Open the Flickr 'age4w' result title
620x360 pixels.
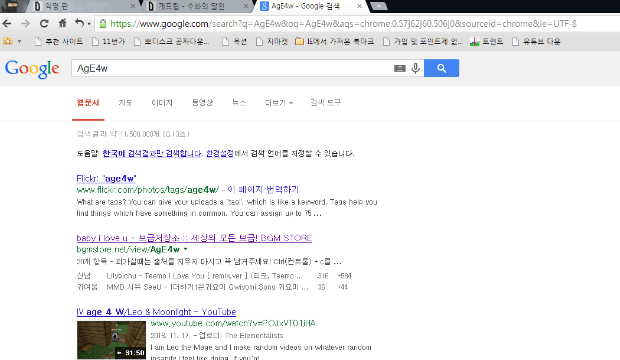106,178
